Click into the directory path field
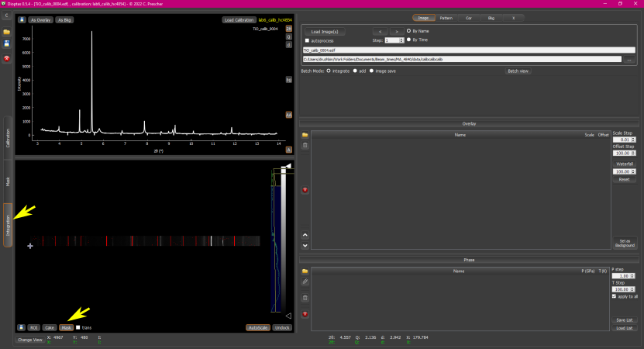This screenshot has height=349, width=644. click(x=462, y=59)
